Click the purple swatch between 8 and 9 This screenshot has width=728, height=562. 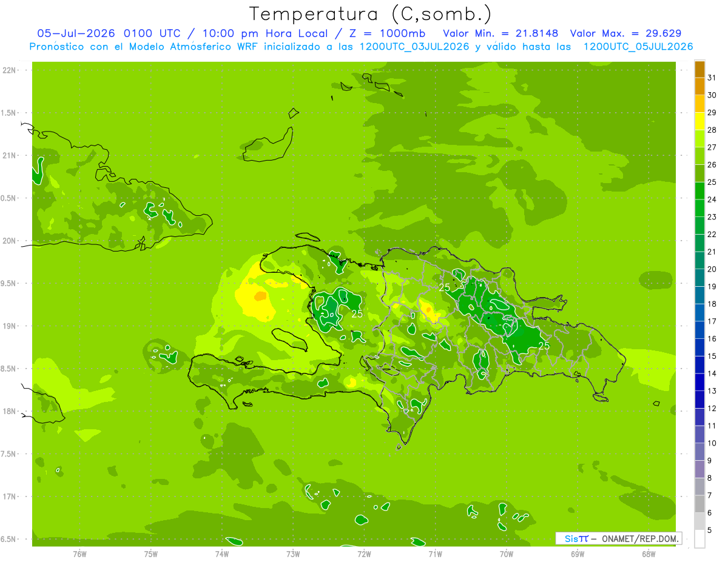click(x=699, y=469)
